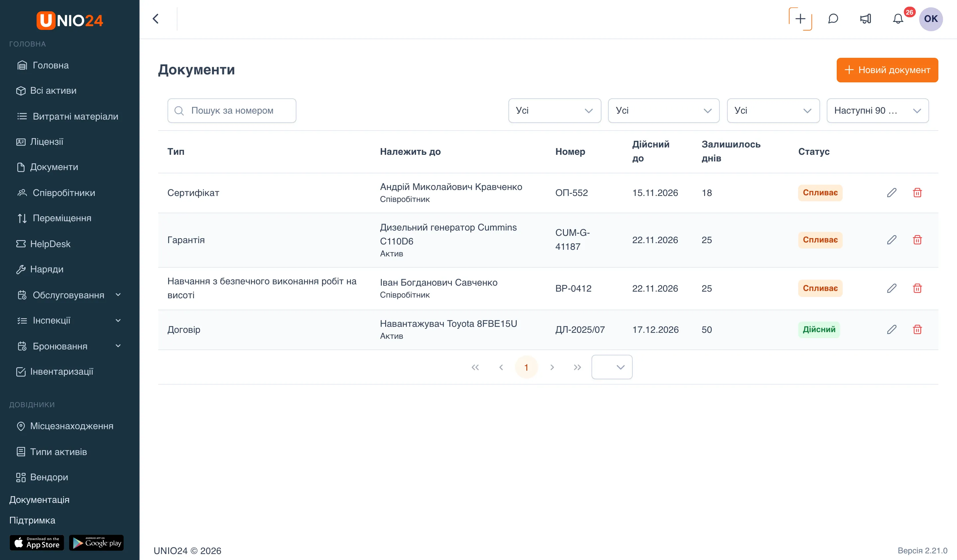Go to the previous page
957x560 pixels.
[x=501, y=367]
